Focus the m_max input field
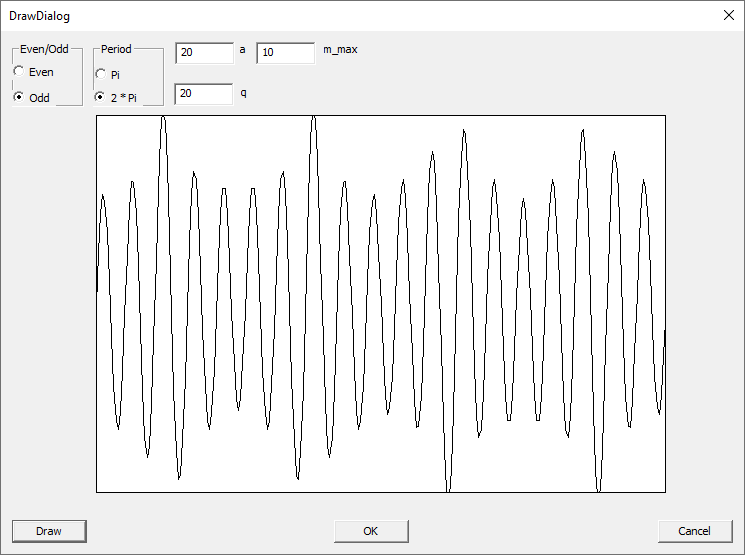This screenshot has height=555, width=745. pyautogui.click(x=285, y=52)
